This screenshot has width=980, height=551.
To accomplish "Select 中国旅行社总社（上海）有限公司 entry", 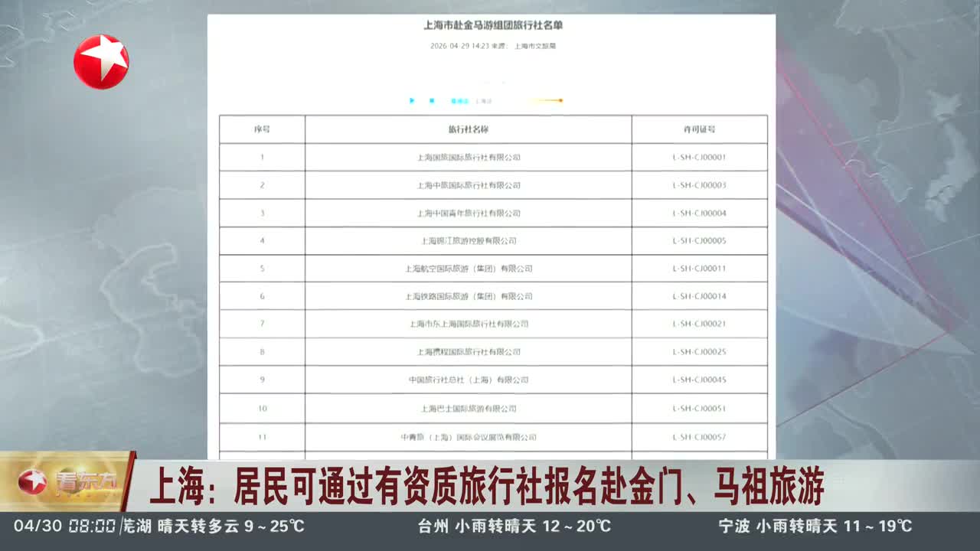I will [x=468, y=380].
